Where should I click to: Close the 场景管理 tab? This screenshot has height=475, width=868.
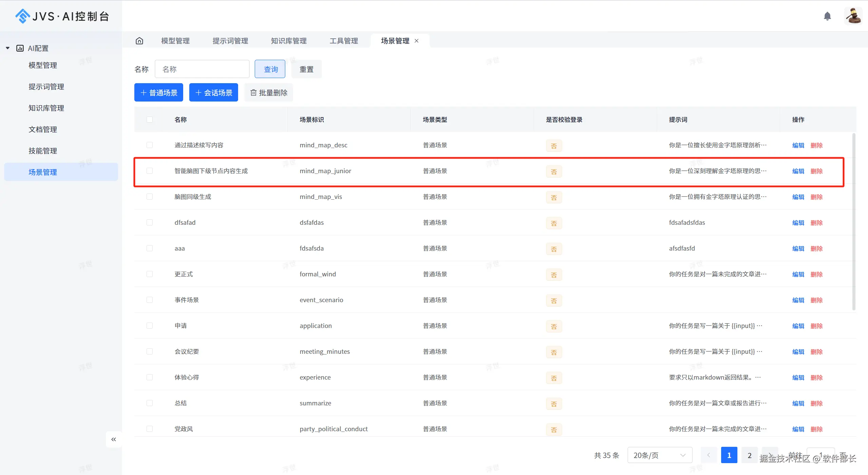(x=417, y=41)
